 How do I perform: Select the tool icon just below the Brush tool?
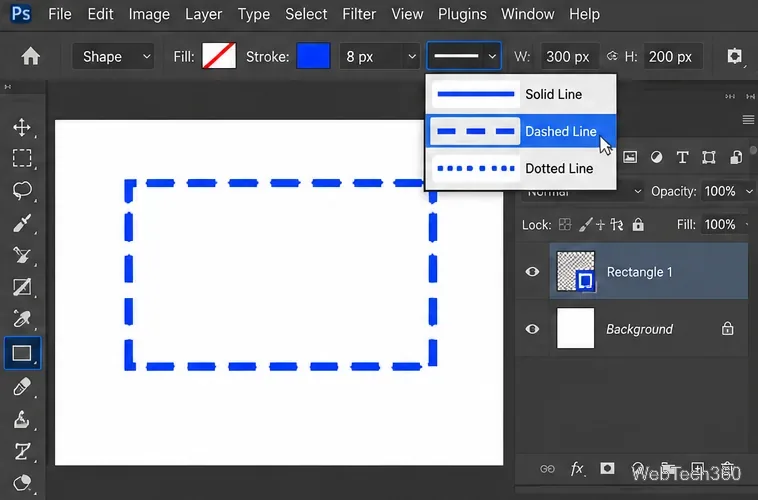tap(22, 255)
